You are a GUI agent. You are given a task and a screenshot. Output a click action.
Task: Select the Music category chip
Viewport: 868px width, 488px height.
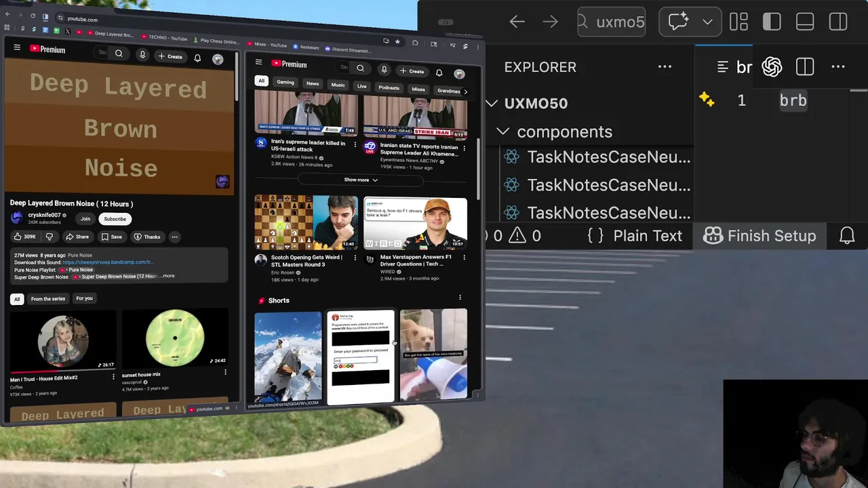click(x=338, y=85)
